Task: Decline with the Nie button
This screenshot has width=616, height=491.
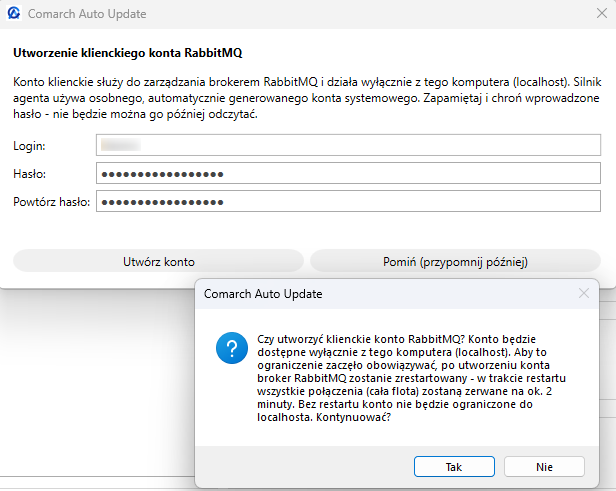Action: [x=544, y=467]
